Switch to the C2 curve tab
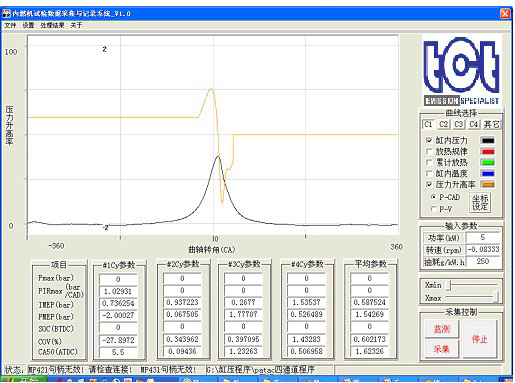 (x=443, y=124)
